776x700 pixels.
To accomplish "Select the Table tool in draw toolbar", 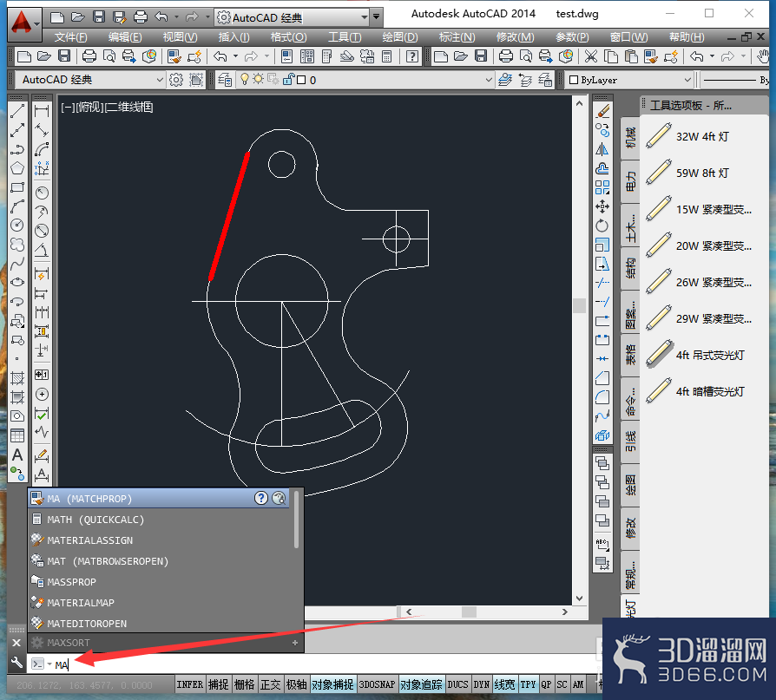I will pyautogui.click(x=17, y=435).
